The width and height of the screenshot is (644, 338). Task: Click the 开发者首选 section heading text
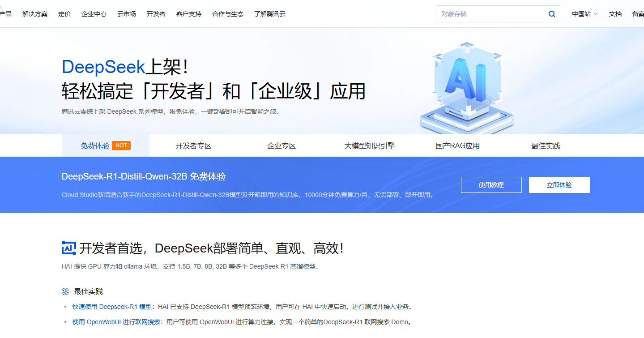212,248
